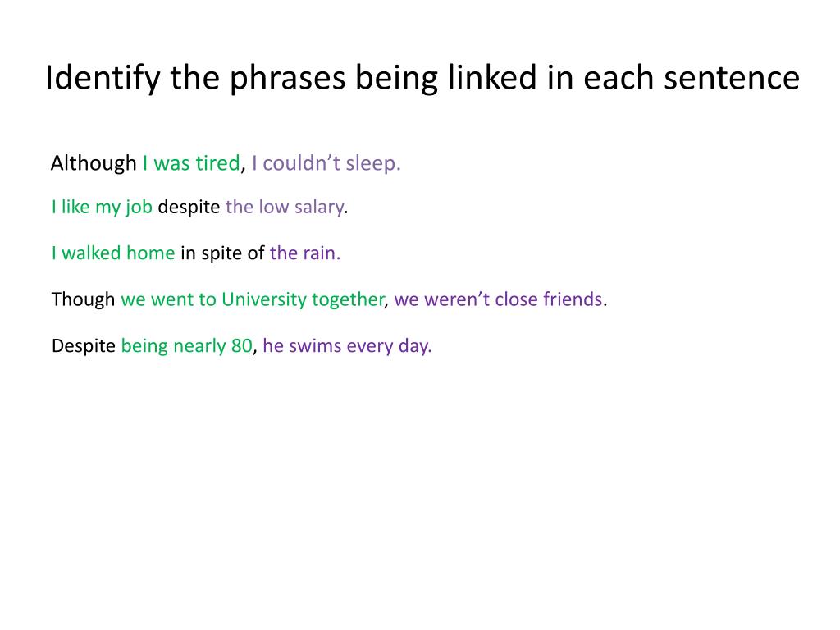Click the word "sentence" in the title
Viewport: 840px width, 630px height.
click(x=732, y=78)
